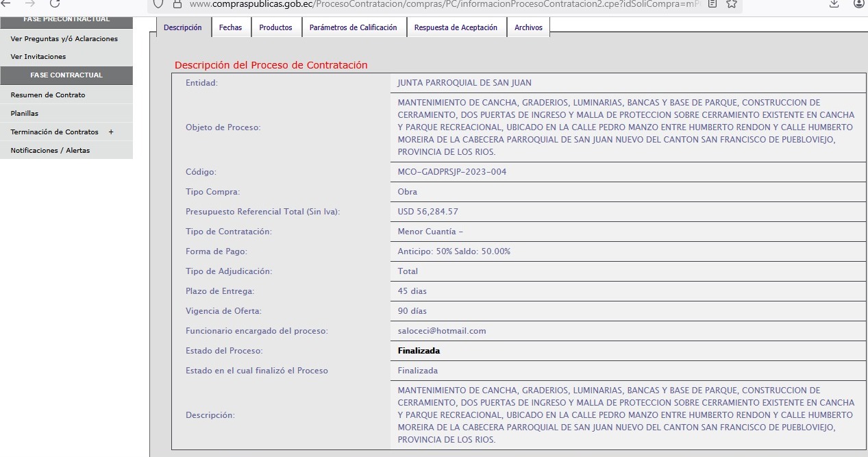Reload the page with refresh icon
Viewport: 868px width, 457px height.
coord(55,3)
